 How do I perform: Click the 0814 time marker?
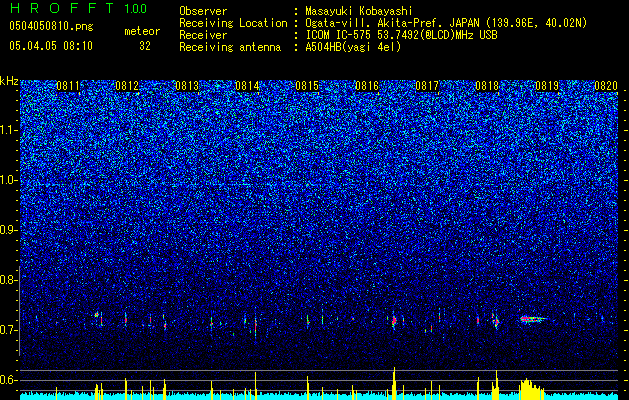pyautogui.click(x=247, y=86)
